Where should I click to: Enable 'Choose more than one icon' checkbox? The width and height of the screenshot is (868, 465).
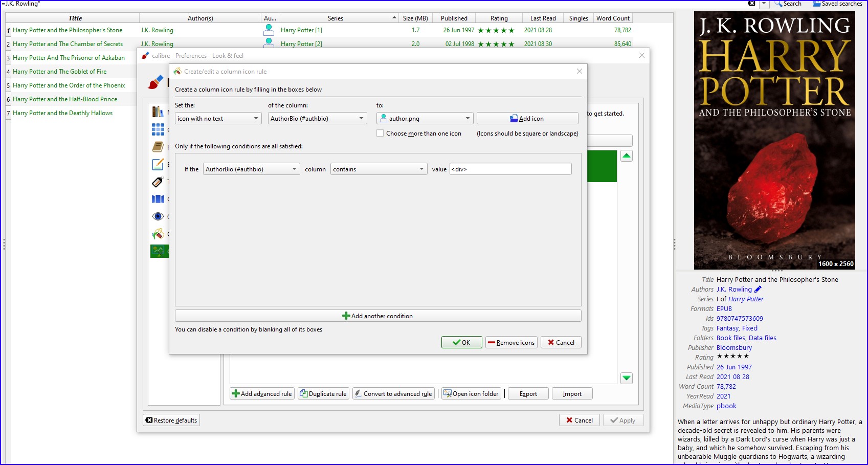[x=380, y=134]
